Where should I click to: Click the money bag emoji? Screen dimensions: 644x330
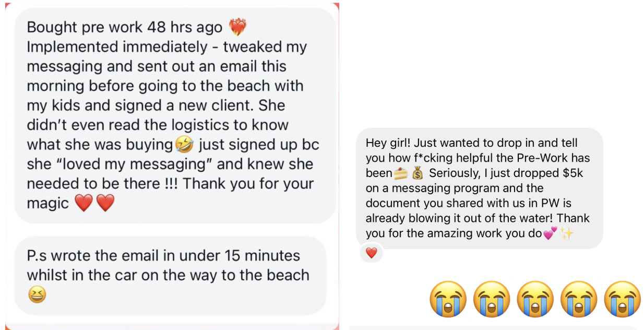click(x=417, y=173)
